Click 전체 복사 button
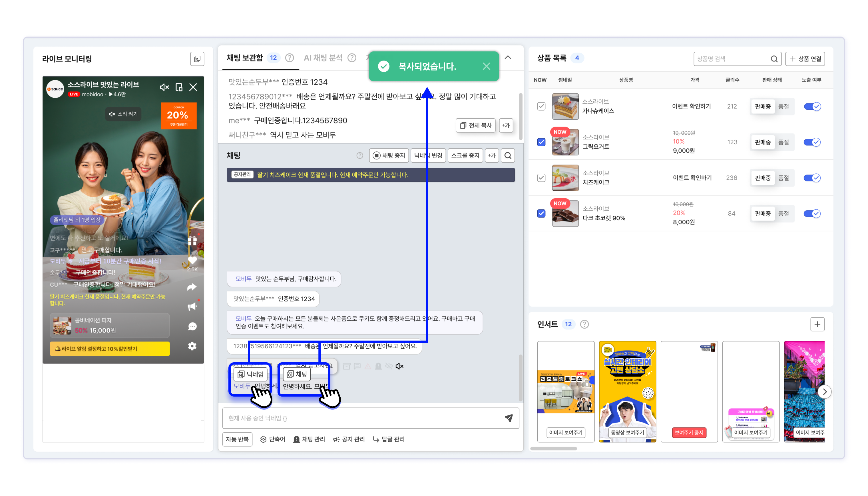This screenshot has width=868, height=496. (475, 125)
